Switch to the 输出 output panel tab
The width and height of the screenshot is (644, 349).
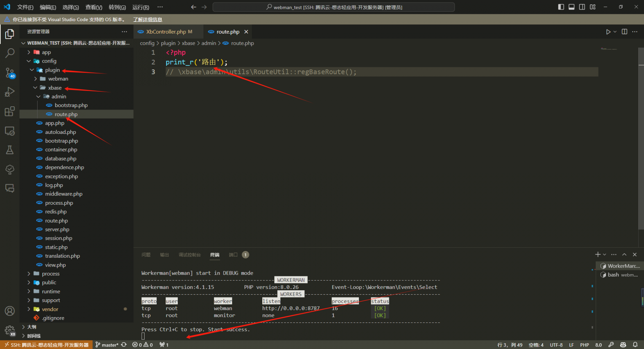coord(165,255)
